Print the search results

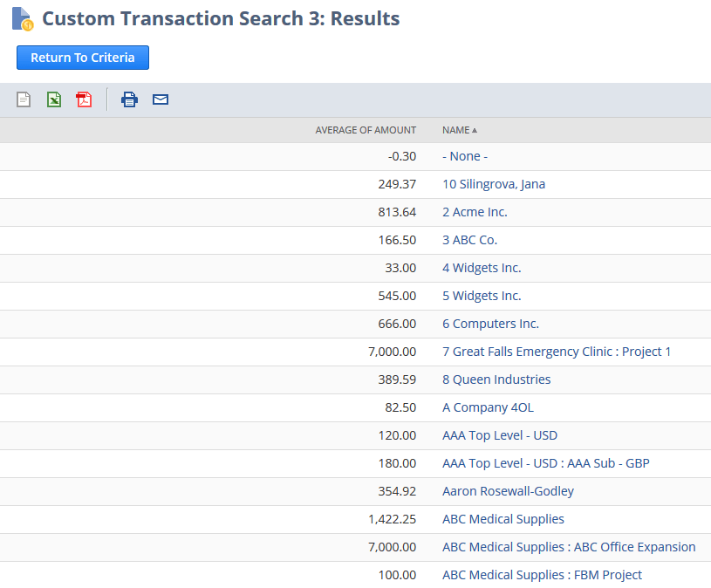click(x=129, y=99)
